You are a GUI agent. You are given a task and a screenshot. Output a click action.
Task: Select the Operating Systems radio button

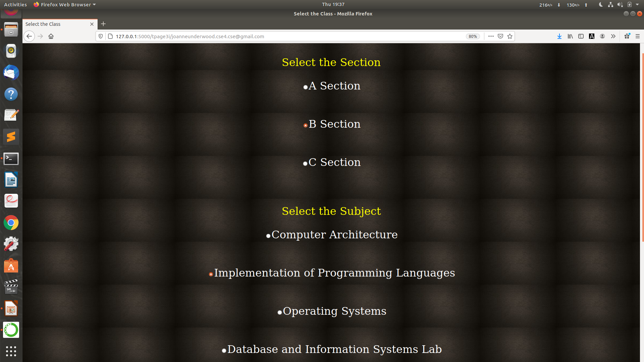pyautogui.click(x=280, y=312)
